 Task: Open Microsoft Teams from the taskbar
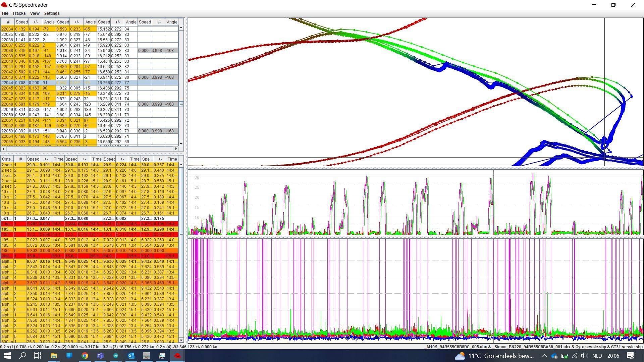coord(100,356)
